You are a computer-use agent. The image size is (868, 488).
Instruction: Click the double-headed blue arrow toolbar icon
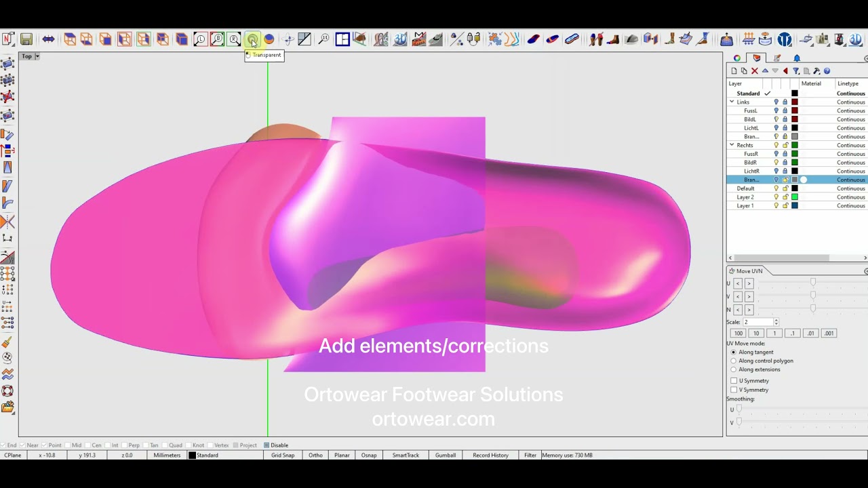48,39
